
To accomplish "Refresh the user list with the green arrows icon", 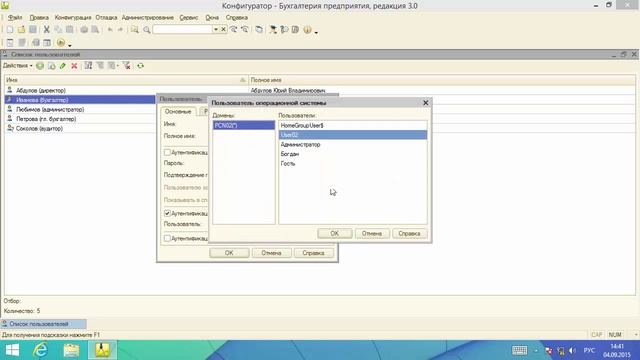I will pyautogui.click(x=140, y=66).
